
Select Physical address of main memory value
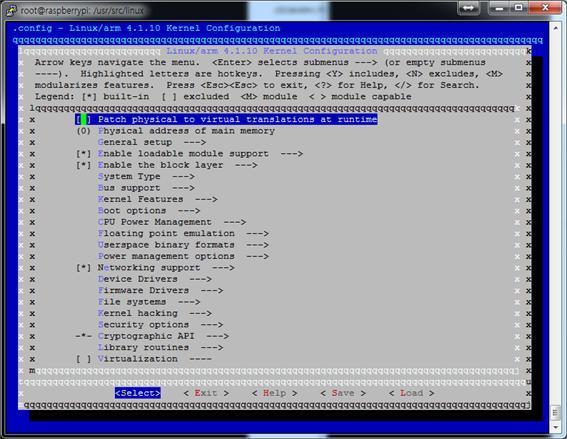point(84,131)
